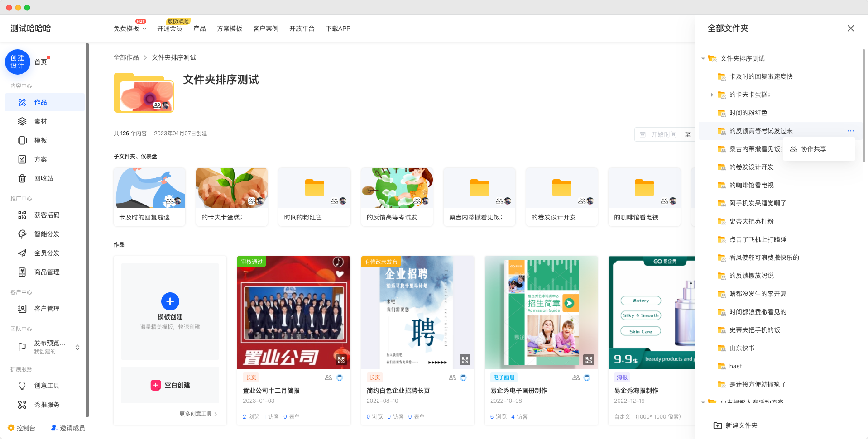Viewport: 868px width, 439px height.
Task: Go to 全部作品 breadcrumb link
Action: pyautogui.click(x=126, y=57)
